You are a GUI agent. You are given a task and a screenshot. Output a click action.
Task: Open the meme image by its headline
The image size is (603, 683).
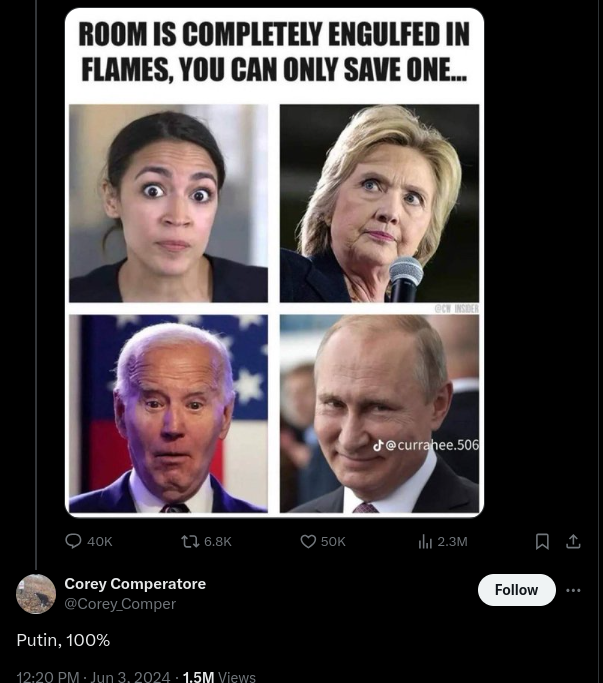click(x=274, y=52)
